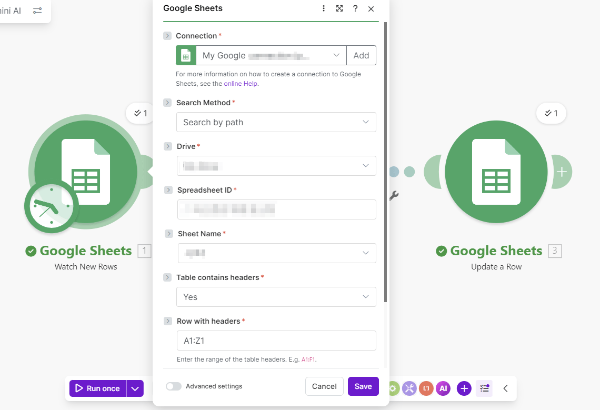Enable the Advanced settings switch

tap(173, 386)
